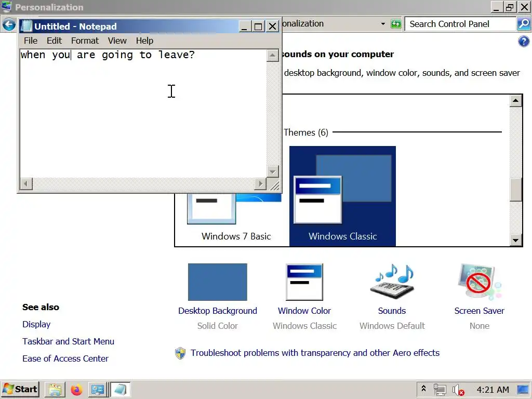532x399 pixels.
Task: Open the Window Color link
Action: 304,311
